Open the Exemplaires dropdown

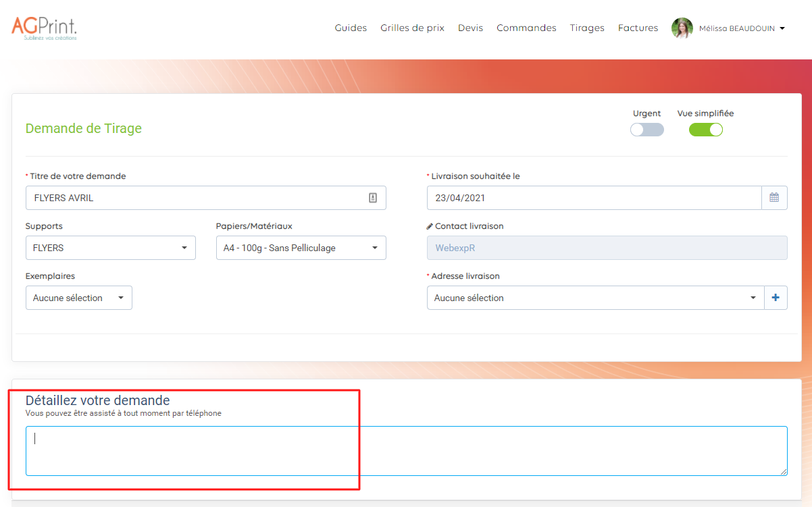click(x=78, y=298)
